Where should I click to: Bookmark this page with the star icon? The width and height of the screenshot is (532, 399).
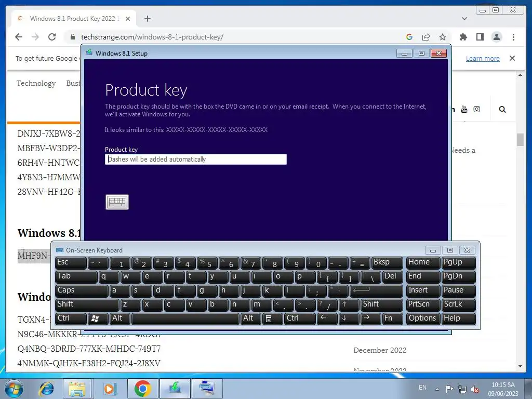(443, 37)
